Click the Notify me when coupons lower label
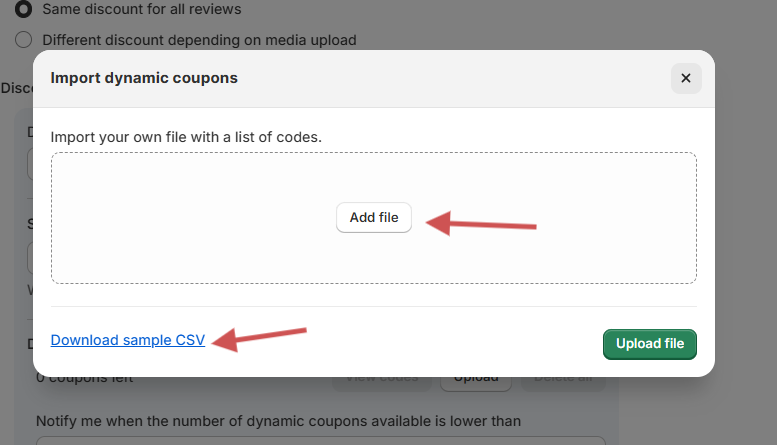This screenshot has width=777, height=445. (x=278, y=421)
